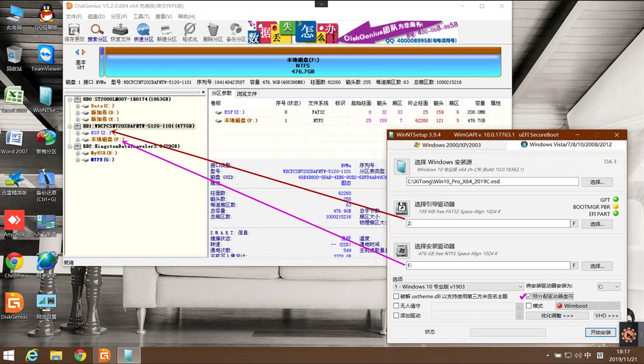Enable 无人值守 checkbox
644x364 pixels.
pyautogui.click(x=396, y=306)
